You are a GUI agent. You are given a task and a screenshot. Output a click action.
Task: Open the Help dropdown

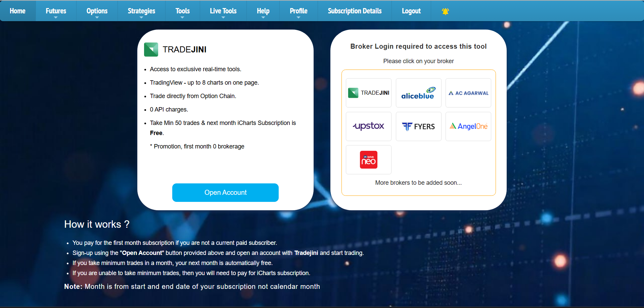click(x=263, y=11)
